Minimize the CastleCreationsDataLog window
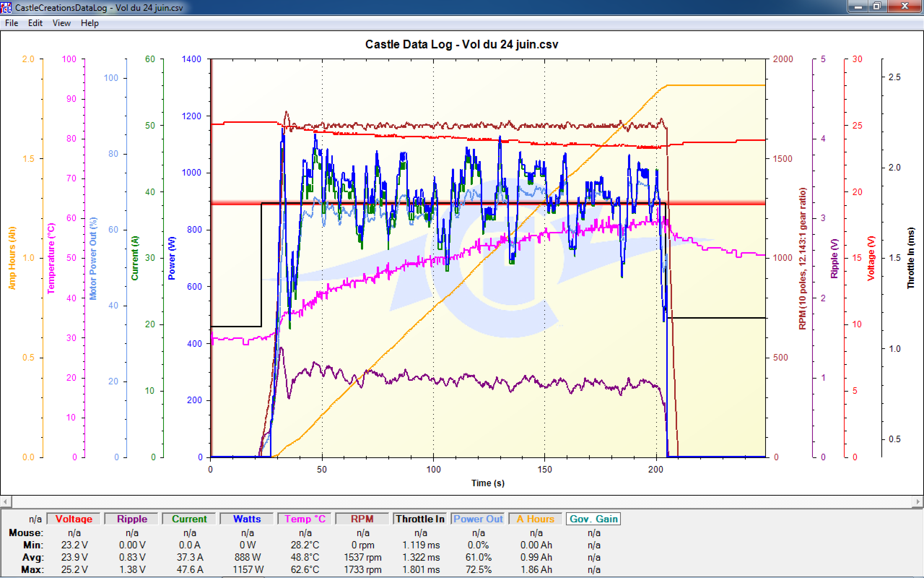The image size is (924, 578). click(858, 7)
